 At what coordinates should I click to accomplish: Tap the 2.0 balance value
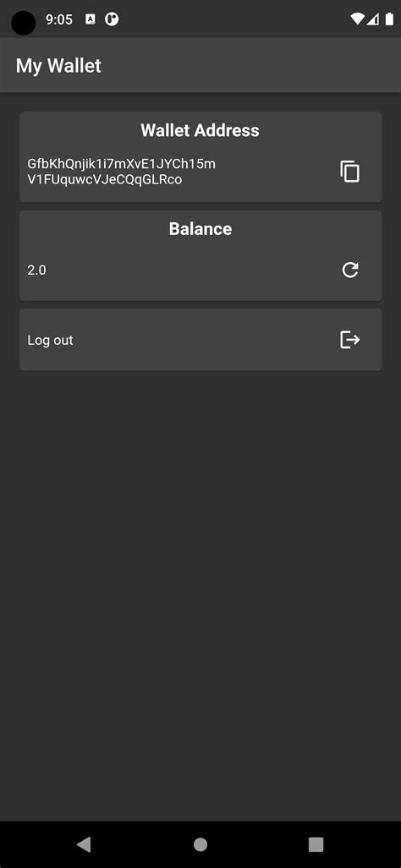click(x=36, y=270)
